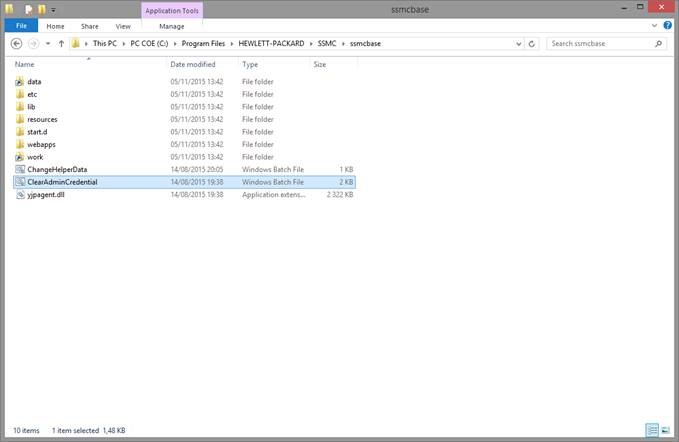Expand the address bar history dropdown

pyautogui.click(x=518, y=44)
